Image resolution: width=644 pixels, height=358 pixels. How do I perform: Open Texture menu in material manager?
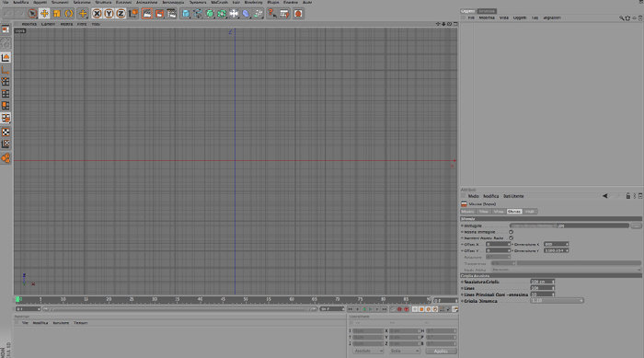[x=81, y=323]
